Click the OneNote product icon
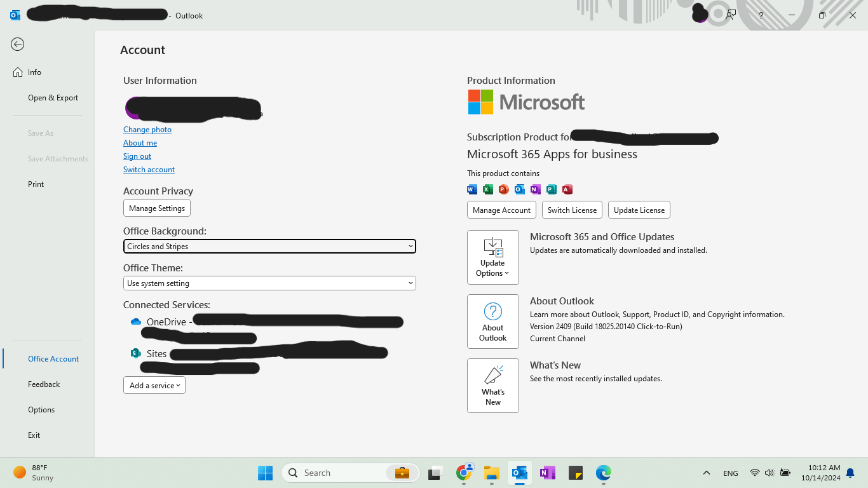 pyautogui.click(x=536, y=189)
